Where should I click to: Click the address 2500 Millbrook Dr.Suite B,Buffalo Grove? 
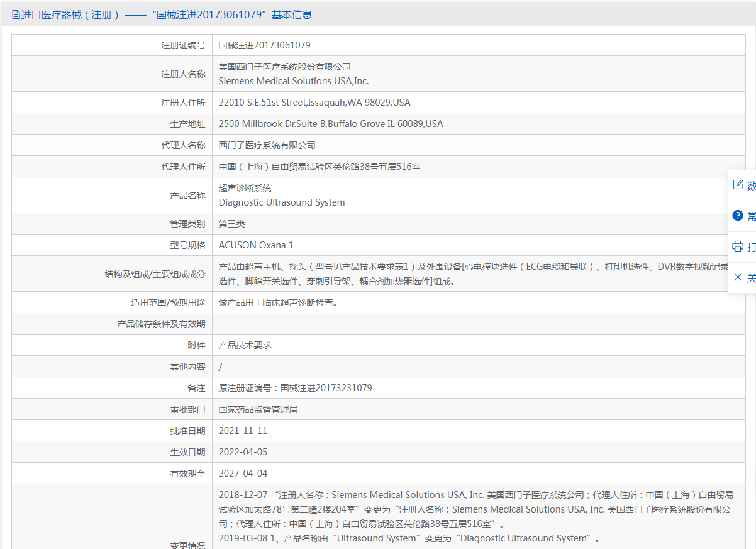pos(331,124)
